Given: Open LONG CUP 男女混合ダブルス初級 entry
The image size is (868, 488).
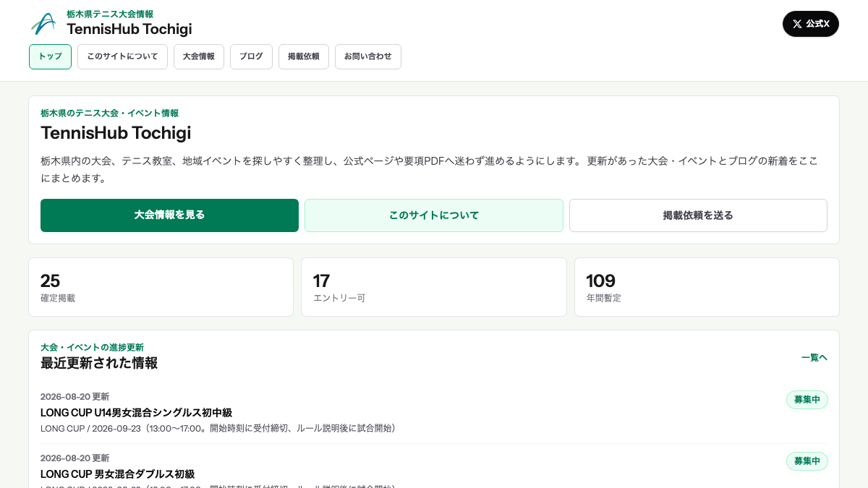Looking at the screenshot, I should pyautogui.click(x=117, y=474).
